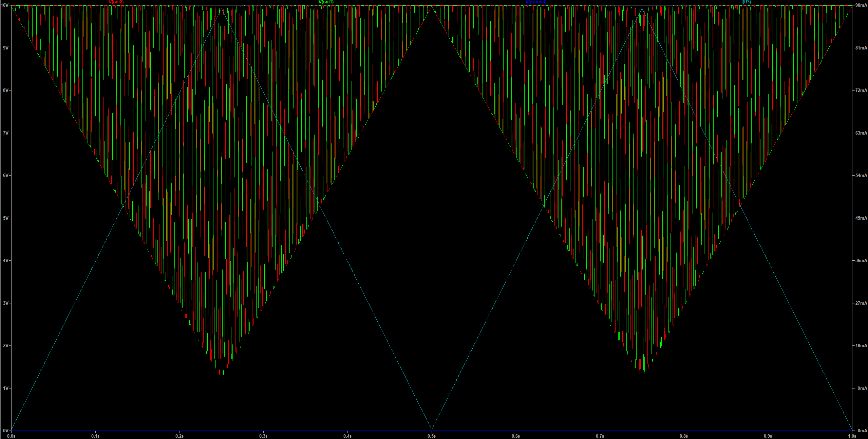Click the 5V tick on left axis

tap(5, 218)
